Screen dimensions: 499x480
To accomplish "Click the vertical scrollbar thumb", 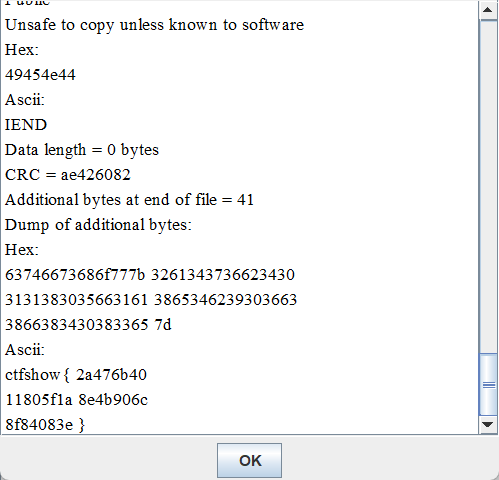I will (x=488, y=385).
